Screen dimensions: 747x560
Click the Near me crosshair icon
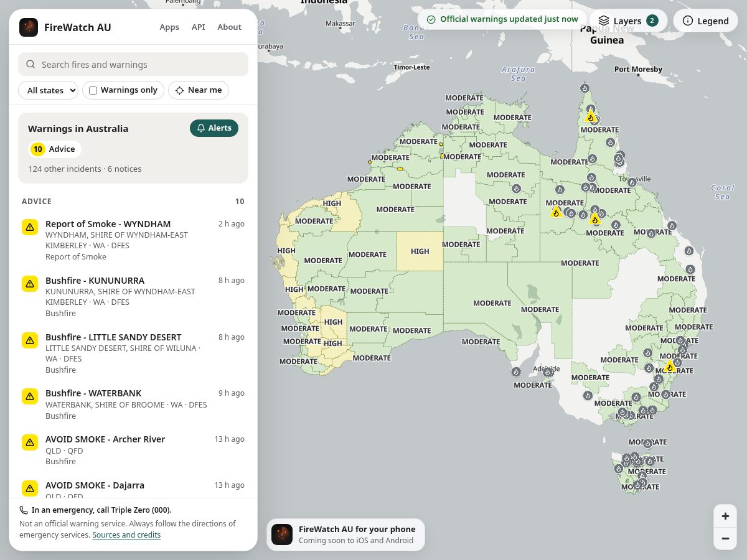click(179, 90)
